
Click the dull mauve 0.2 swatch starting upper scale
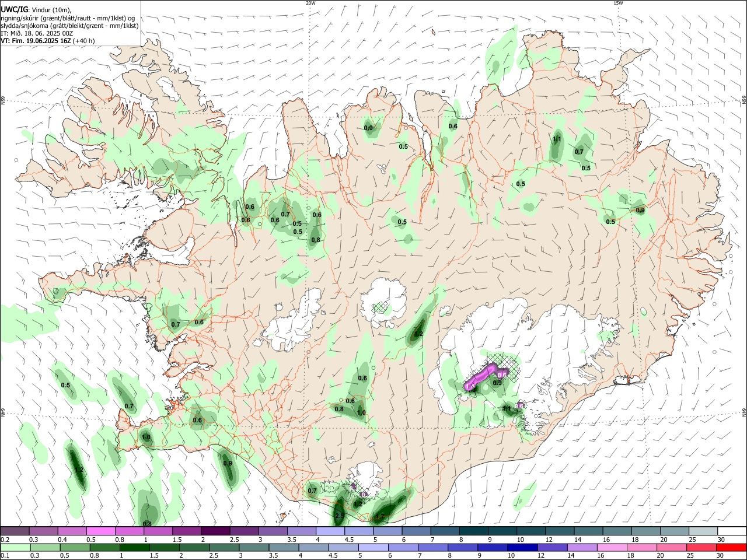15,531
